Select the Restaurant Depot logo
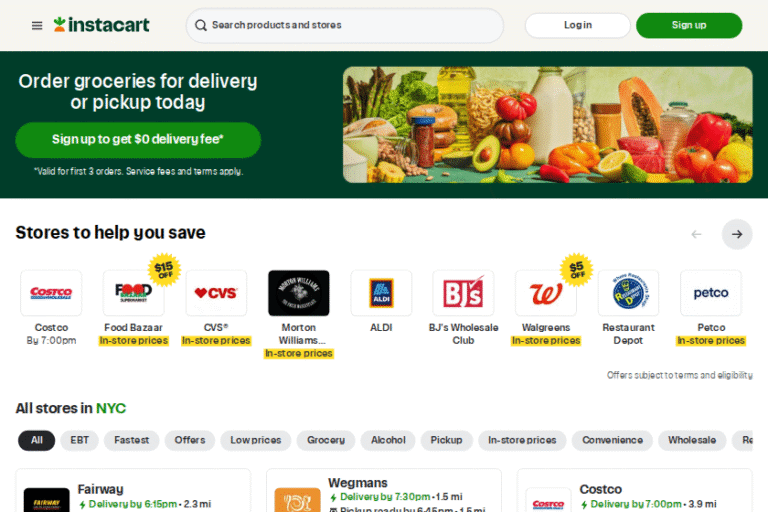The width and height of the screenshot is (768, 512). (628, 293)
